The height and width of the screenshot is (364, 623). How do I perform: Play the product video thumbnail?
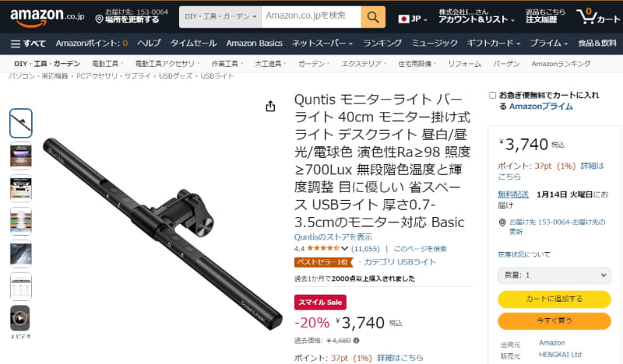(20, 318)
